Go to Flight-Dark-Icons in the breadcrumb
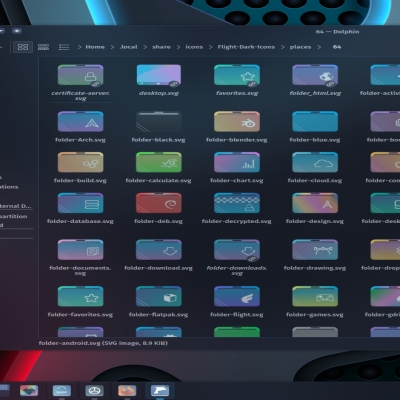Screen dimensions: 400x400 [246, 47]
